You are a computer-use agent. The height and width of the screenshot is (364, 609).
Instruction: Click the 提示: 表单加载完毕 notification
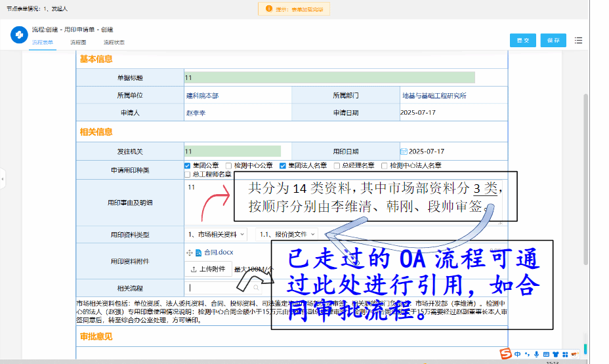(294, 9)
